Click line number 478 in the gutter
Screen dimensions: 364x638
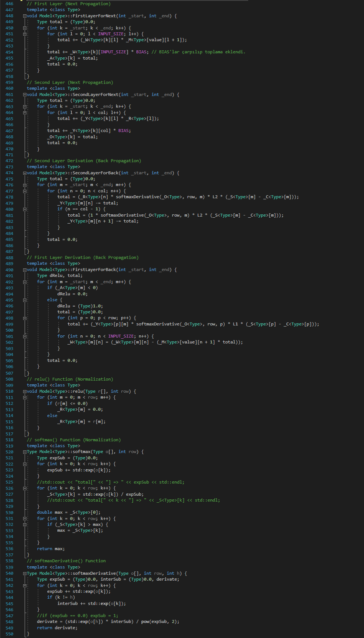pos(9,197)
